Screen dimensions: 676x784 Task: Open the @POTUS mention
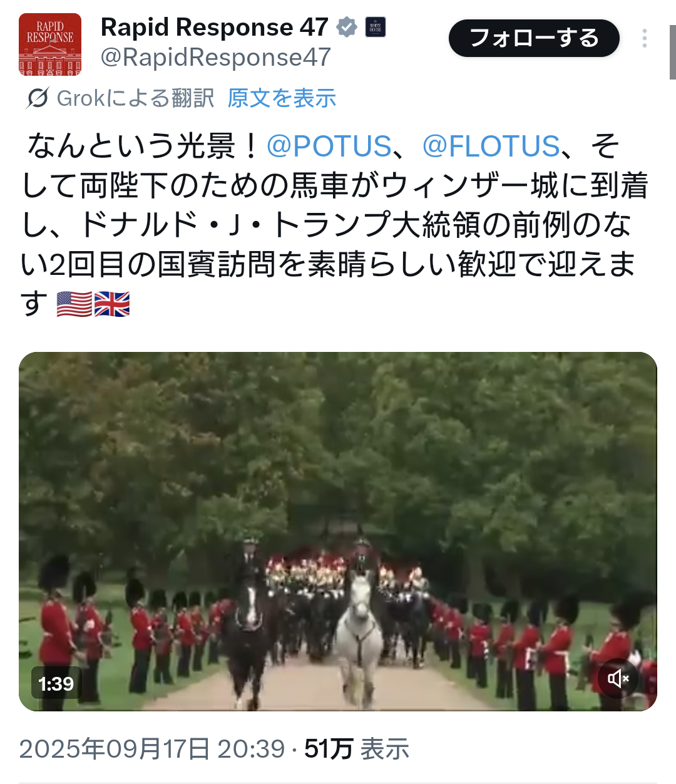click(329, 147)
